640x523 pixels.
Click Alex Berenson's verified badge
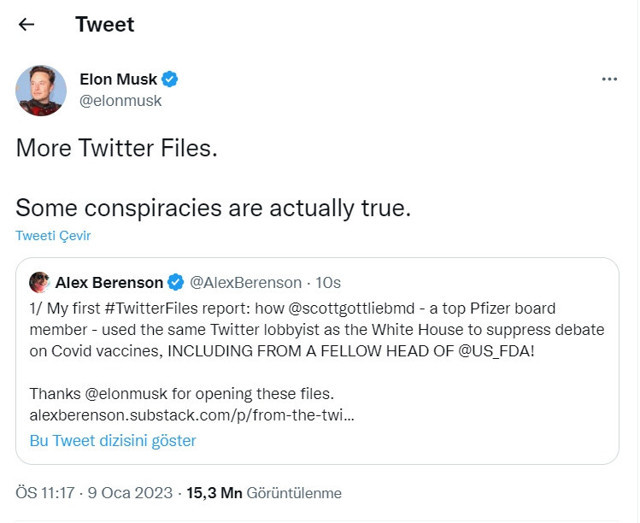(175, 282)
